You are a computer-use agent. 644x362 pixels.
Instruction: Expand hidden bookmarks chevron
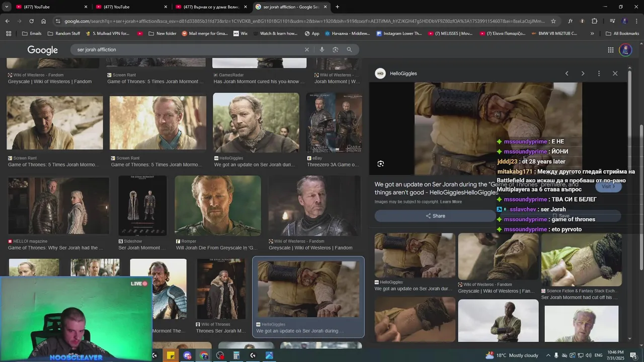592,34
